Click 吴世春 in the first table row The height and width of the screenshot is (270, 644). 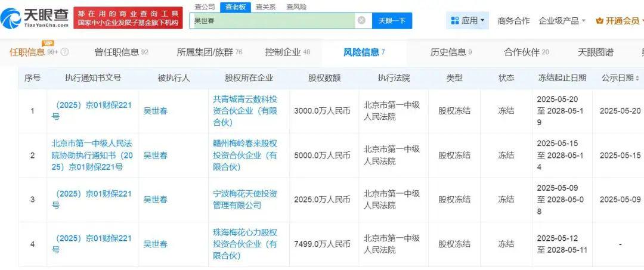click(x=155, y=111)
